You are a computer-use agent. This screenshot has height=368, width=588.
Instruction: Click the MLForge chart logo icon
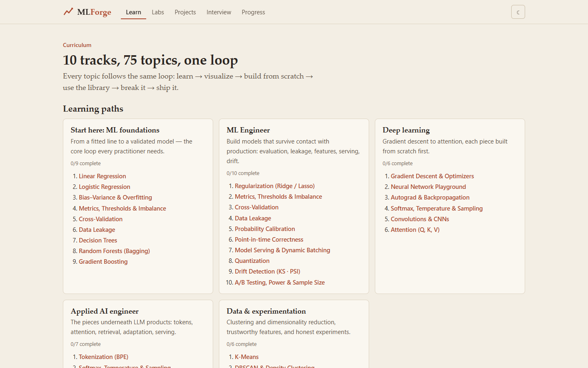(x=68, y=12)
